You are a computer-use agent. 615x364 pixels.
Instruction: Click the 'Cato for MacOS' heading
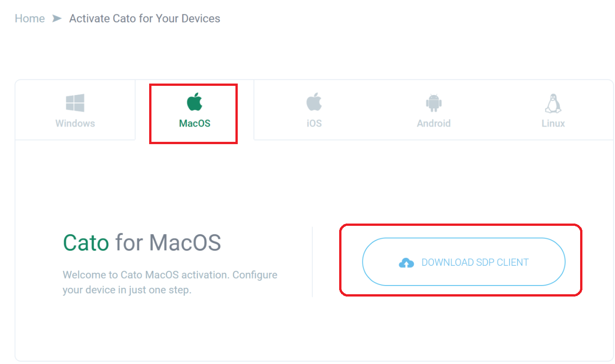[x=142, y=243]
